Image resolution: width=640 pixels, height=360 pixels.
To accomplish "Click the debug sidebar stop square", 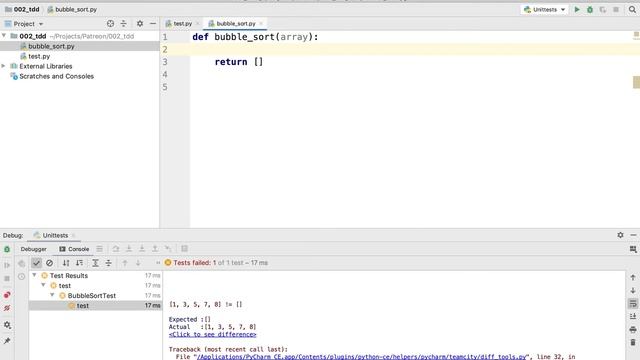I will [7, 279].
